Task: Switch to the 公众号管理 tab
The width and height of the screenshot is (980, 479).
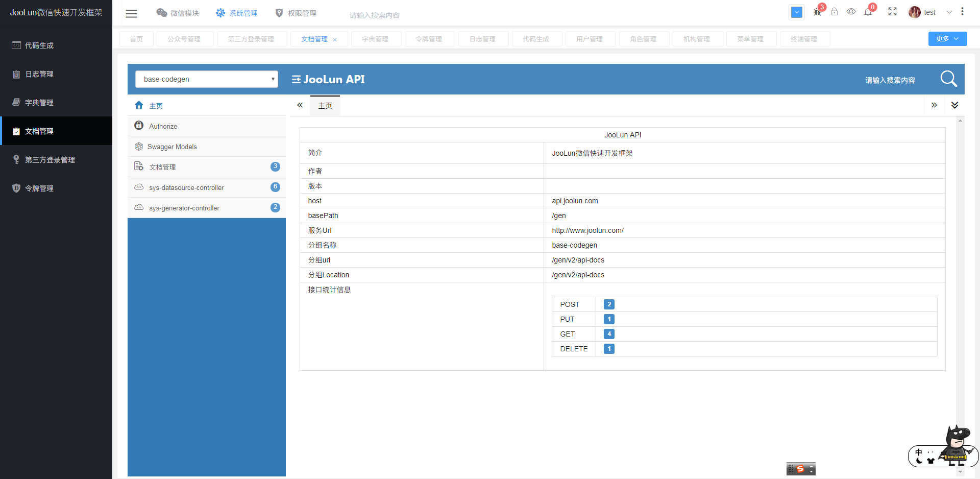Action: coord(184,39)
